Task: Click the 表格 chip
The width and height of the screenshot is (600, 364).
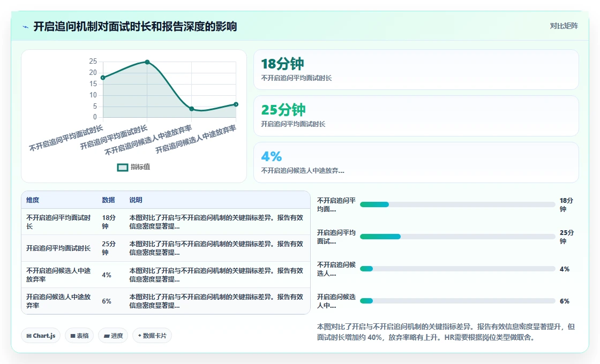Action: tap(80, 336)
